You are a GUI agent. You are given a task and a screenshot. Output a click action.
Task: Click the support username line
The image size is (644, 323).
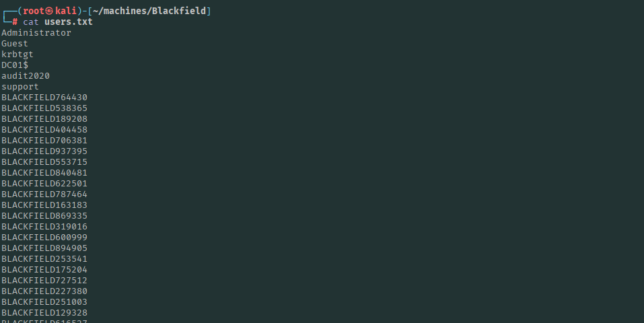point(20,87)
